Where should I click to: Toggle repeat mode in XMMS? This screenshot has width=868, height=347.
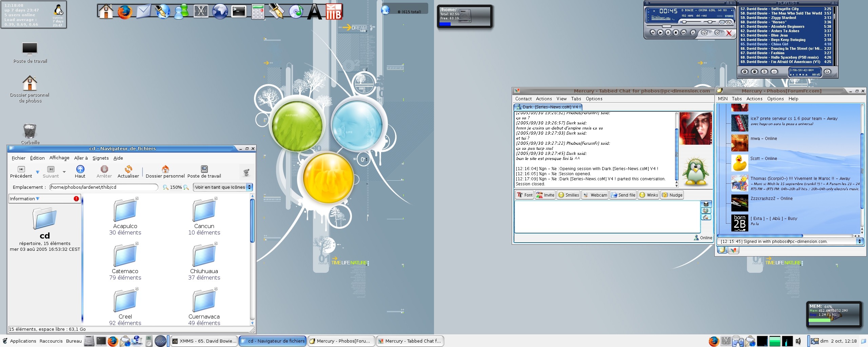point(717,33)
